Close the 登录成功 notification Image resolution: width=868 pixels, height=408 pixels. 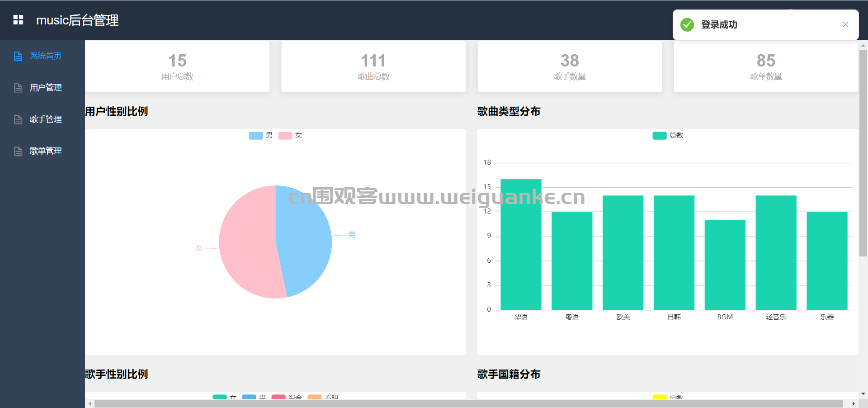pos(845,25)
